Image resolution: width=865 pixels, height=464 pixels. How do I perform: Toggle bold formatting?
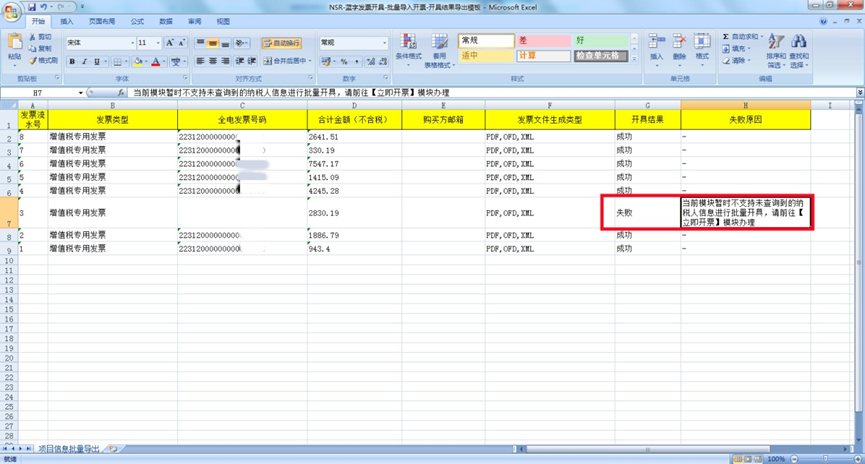[72, 61]
